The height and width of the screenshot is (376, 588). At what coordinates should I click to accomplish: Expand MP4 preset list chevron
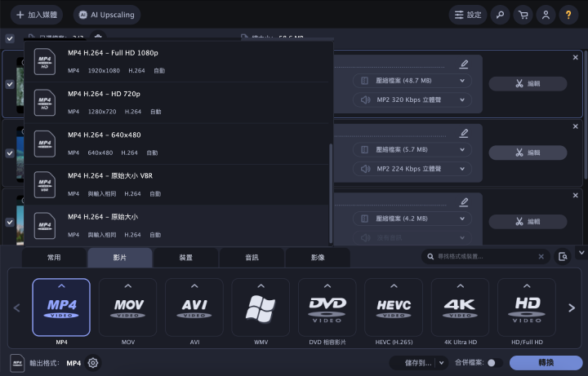pyautogui.click(x=61, y=286)
